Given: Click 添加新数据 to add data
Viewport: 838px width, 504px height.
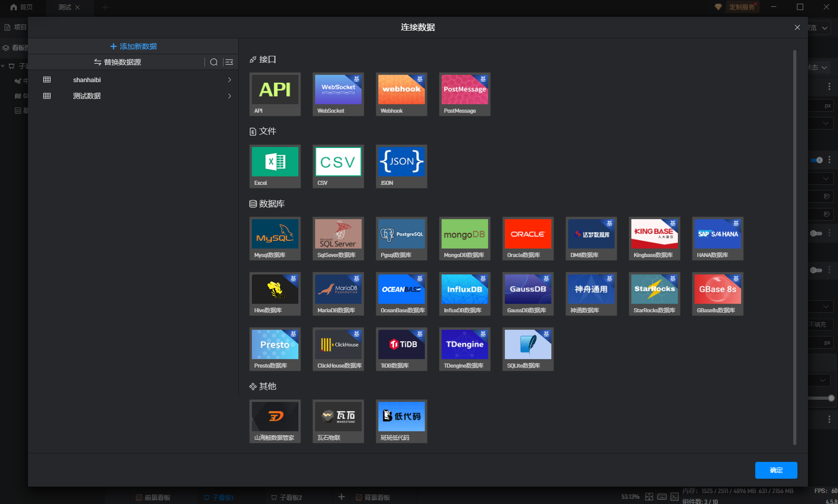Looking at the screenshot, I should [133, 46].
